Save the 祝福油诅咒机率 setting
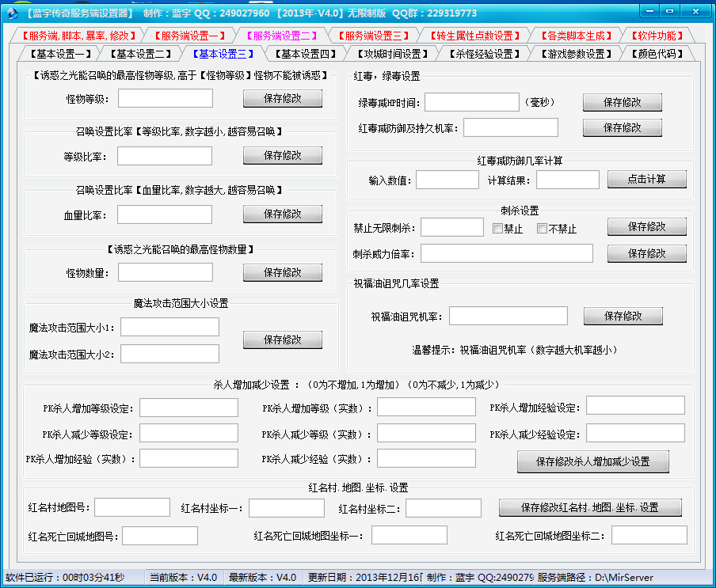 click(x=623, y=316)
